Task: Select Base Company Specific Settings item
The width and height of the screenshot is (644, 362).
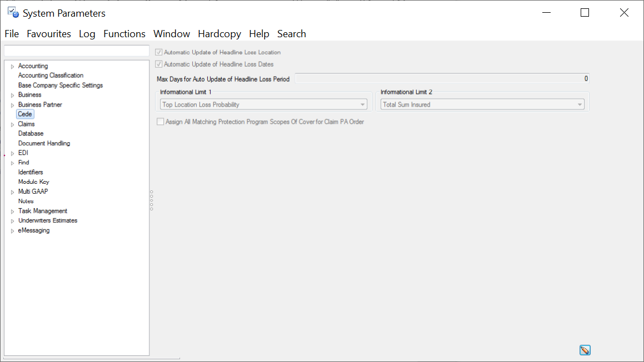Action: [60, 86]
